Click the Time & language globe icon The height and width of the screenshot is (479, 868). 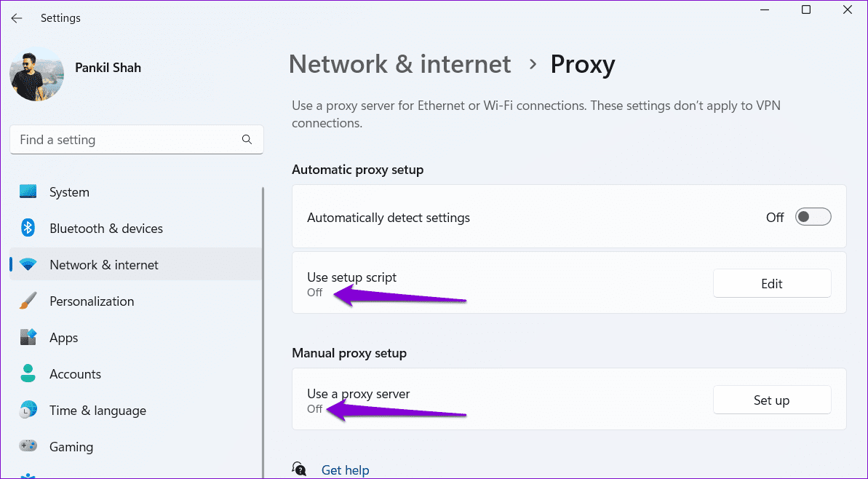[x=28, y=411]
